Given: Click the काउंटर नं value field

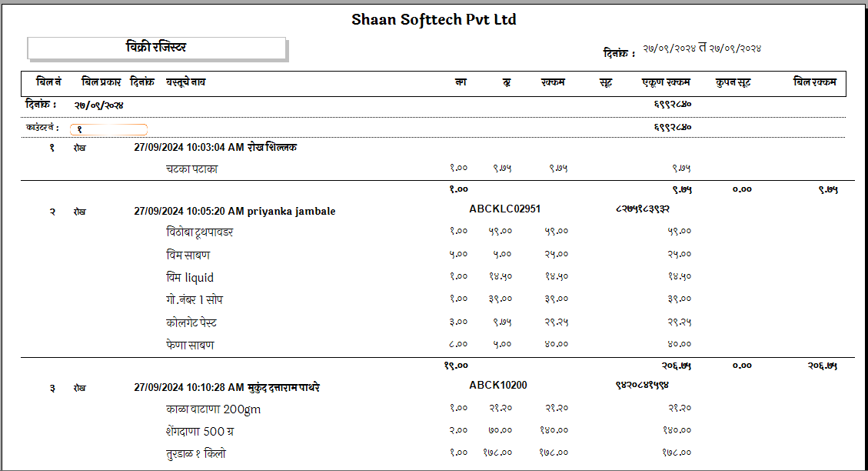Looking at the screenshot, I should (108, 129).
